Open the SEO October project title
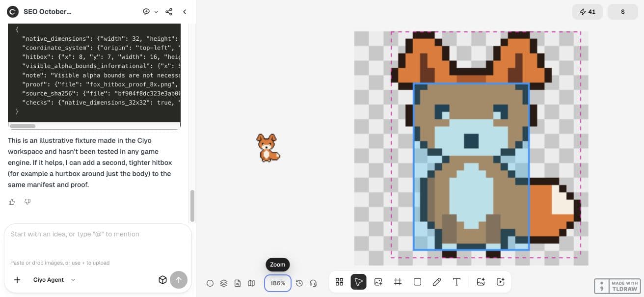The width and height of the screenshot is (644, 297). pyautogui.click(x=48, y=11)
